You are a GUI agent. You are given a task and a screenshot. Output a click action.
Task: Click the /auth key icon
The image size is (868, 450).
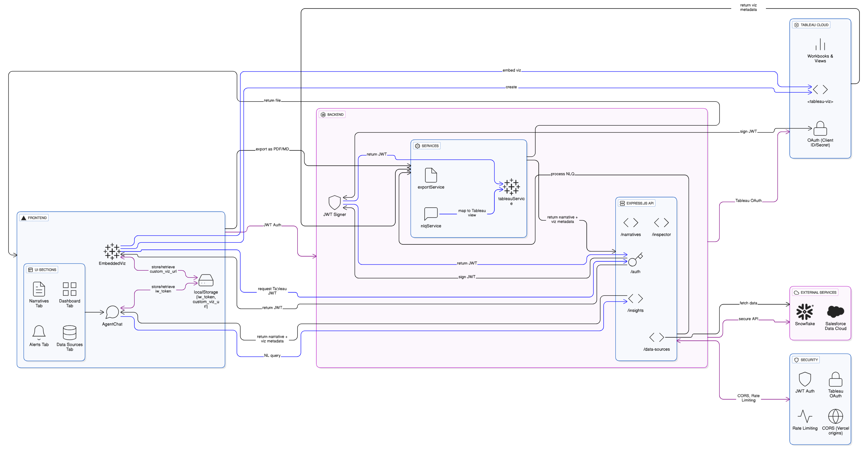click(x=635, y=260)
